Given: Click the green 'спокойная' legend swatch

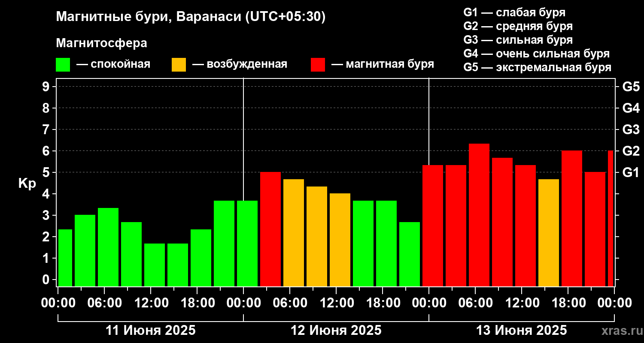Looking at the screenshot, I should (63, 65).
